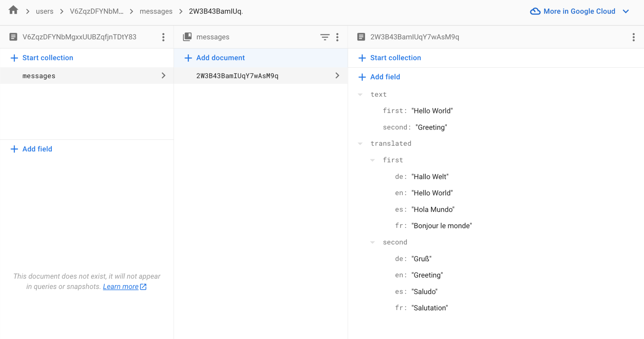Click the plus icon of Add field in the left panel
The image size is (644, 339).
[x=14, y=149]
